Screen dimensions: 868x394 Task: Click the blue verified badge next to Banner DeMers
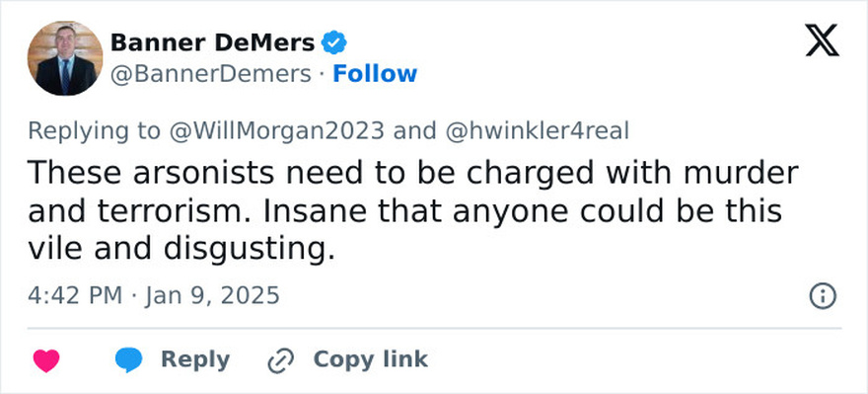[x=334, y=42]
